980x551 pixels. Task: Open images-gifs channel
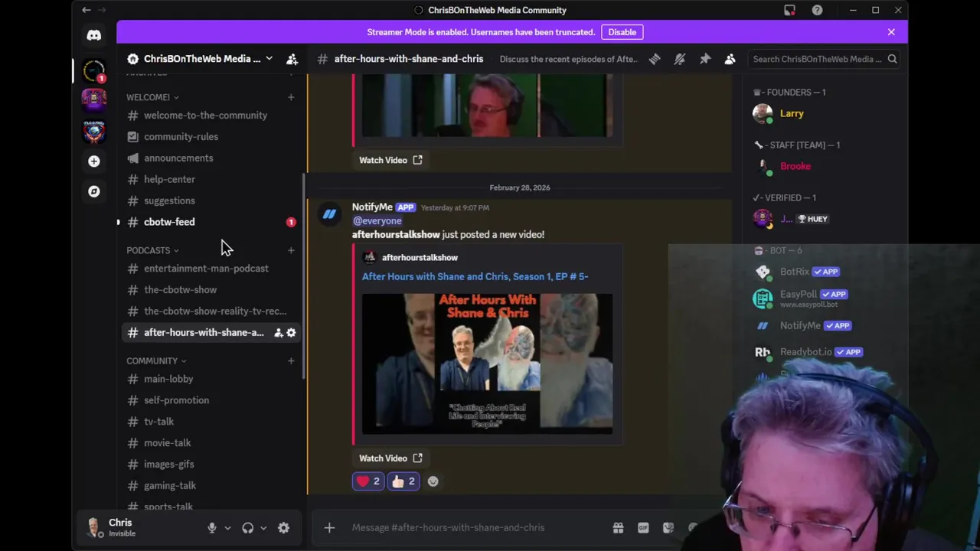pos(211,465)
